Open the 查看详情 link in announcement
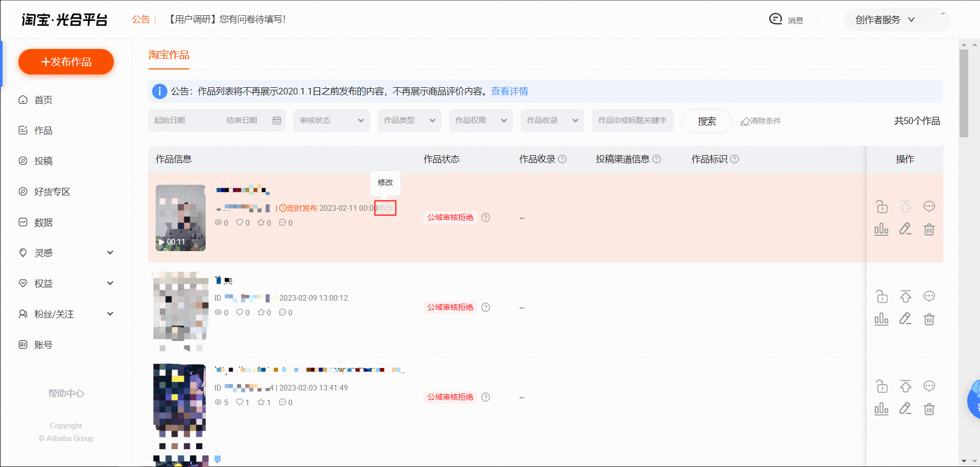The image size is (980, 467). tap(509, 91)
